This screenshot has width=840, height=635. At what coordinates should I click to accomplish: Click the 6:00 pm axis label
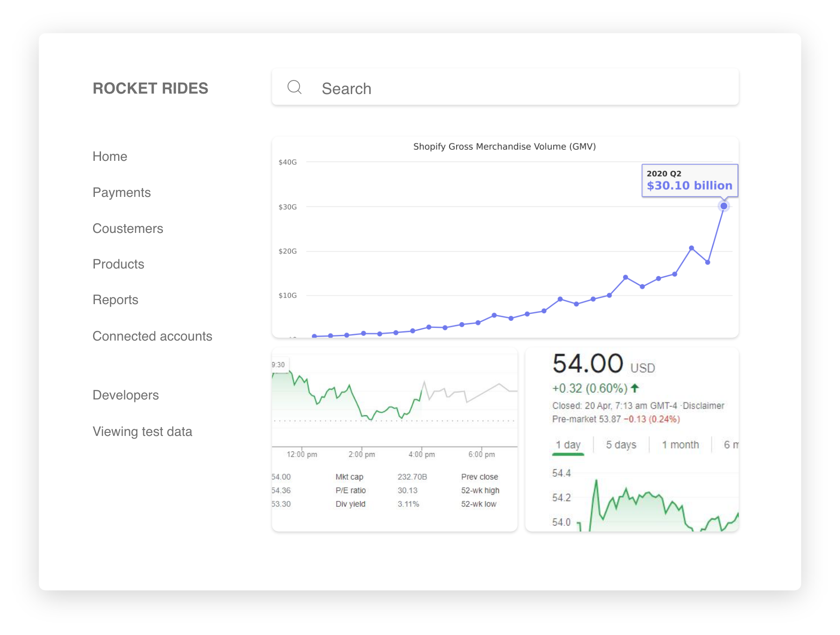point(481,454)
